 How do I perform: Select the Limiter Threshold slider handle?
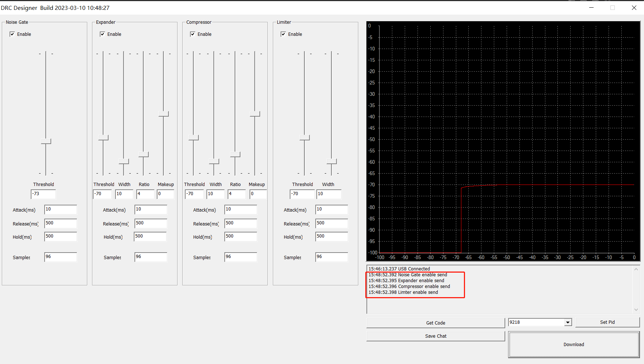click(x=304, y=137)
